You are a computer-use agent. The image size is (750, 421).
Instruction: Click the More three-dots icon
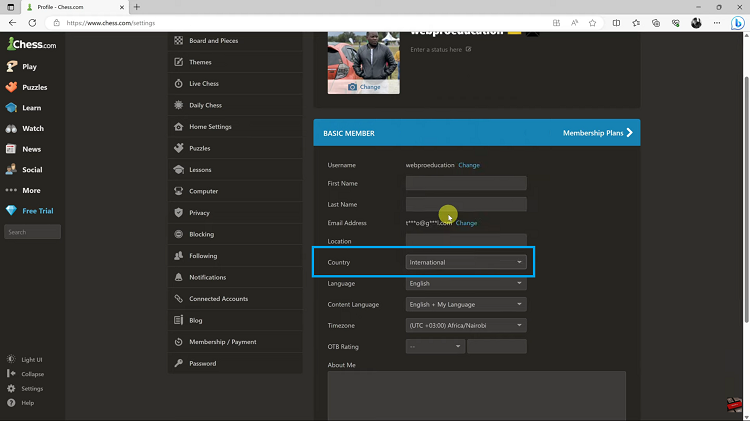coord(11,190)
